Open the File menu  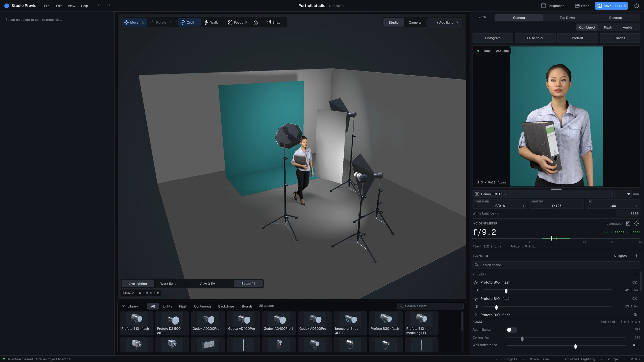(47, 6)
